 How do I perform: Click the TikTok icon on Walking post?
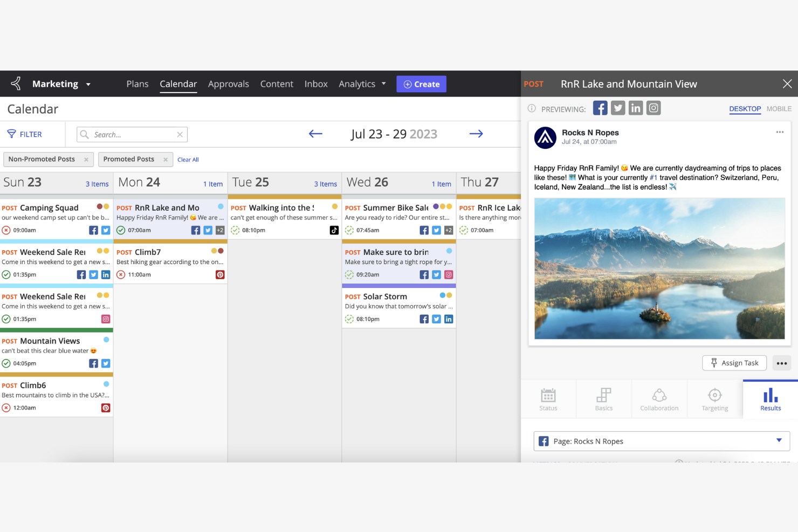pos(334,230)
